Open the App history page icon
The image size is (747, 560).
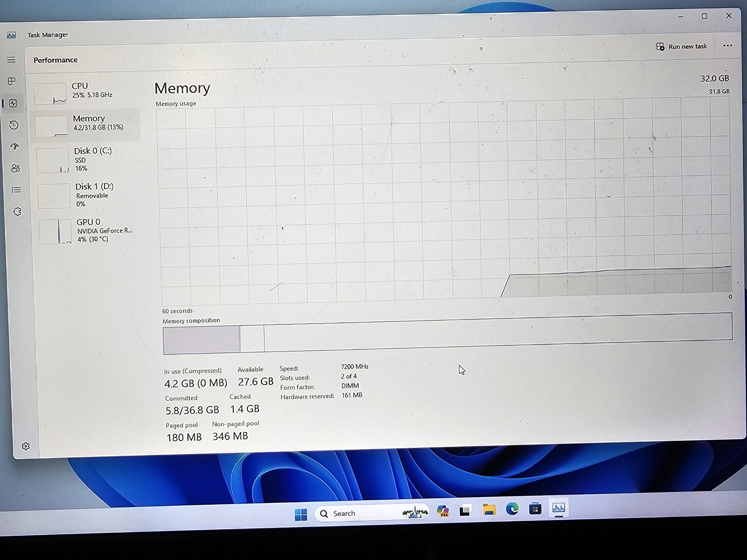pos(13,125)
